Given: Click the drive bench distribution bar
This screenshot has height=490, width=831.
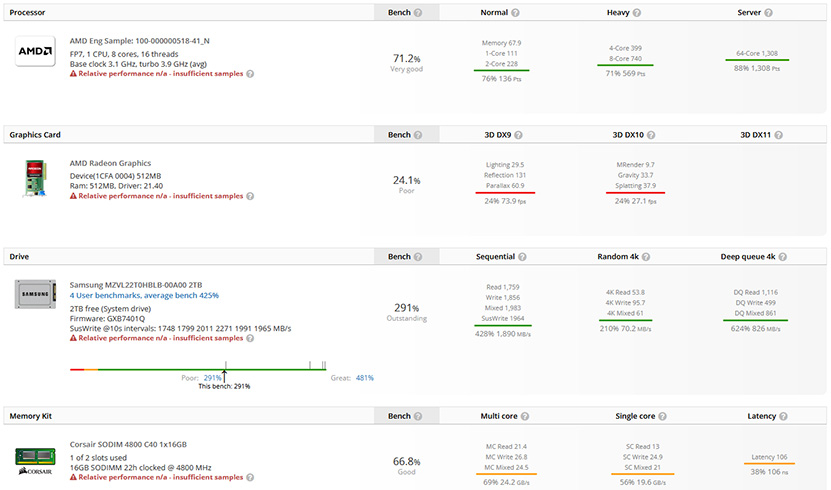Looking at the screenshot, I should [x=198, y=369].
